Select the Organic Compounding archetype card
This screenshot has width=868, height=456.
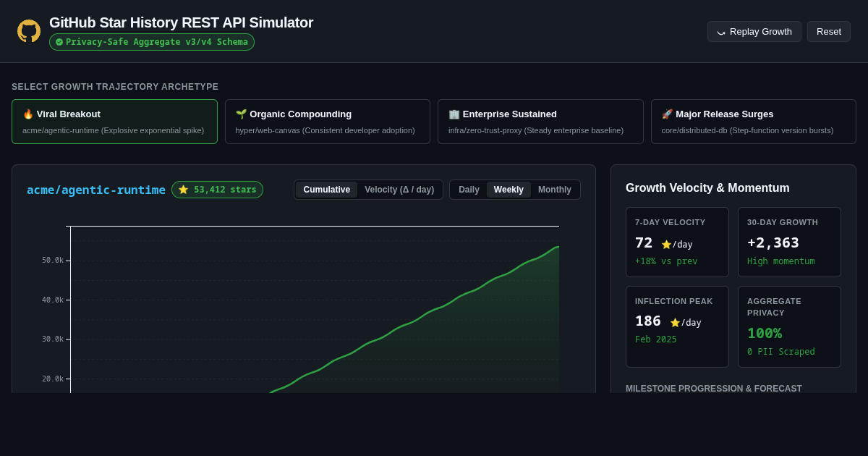(328, 122)
